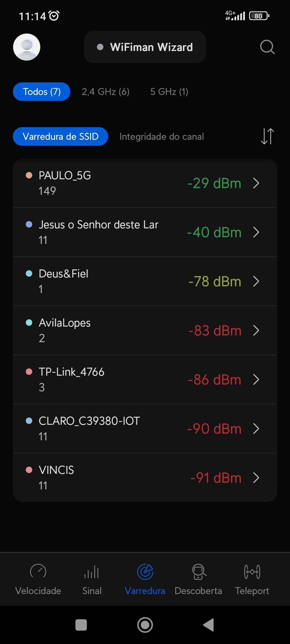The image size is (290, 644).
Task: Select the Varredura radar icon
Action: [x=145, y=572]
